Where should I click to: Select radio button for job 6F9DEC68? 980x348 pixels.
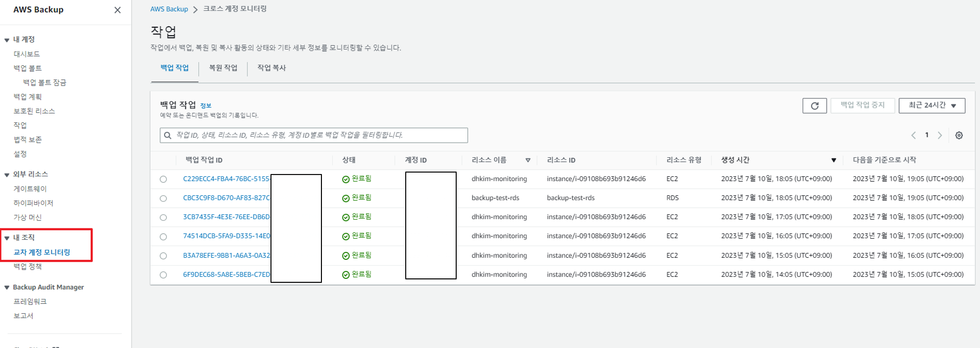pos(163,275)
